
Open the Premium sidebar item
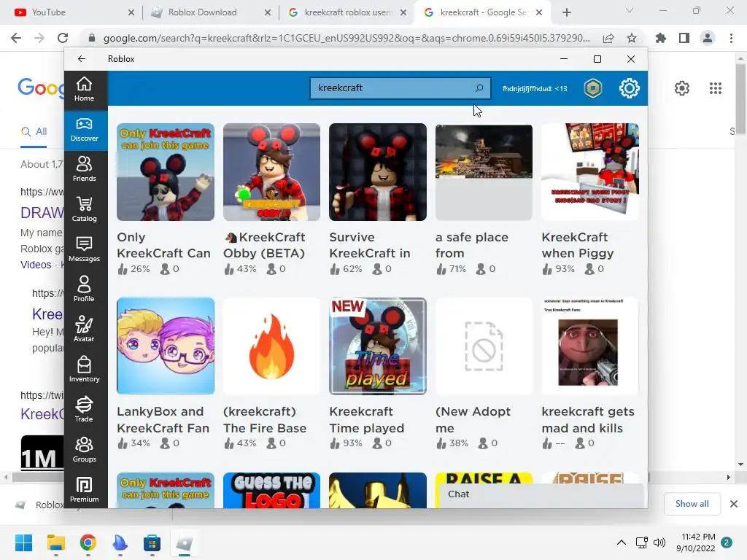coord(85,490)
